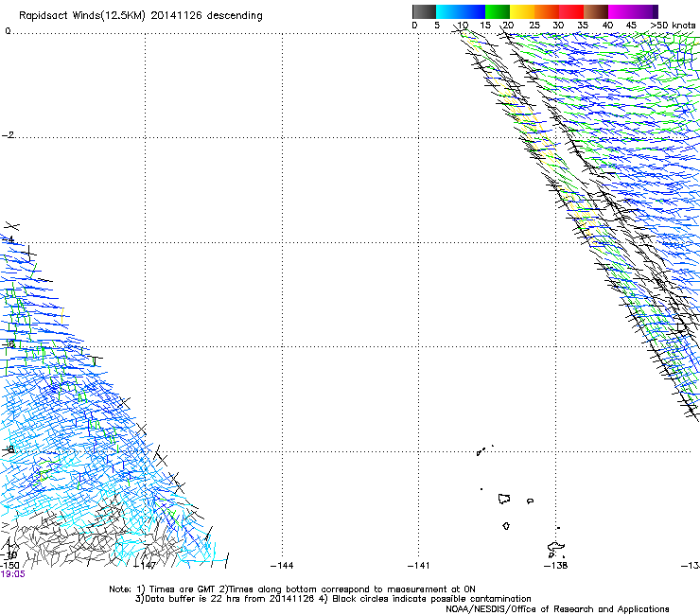Click the 'NOAA/NESDIS/Office of Research and Applications' credit
700x615 pixels.
pyautogui.click(x=557, y=609)
